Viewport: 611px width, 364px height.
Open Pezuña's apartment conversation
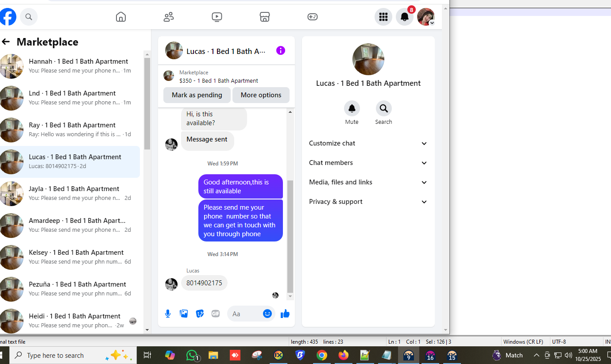tap(70, 289)
